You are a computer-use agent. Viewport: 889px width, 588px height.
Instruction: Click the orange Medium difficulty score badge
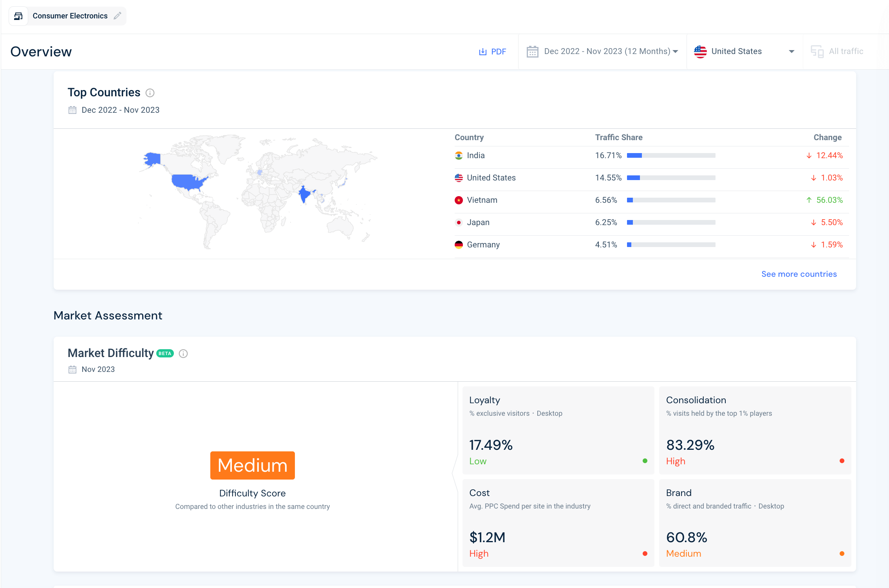tap(253, 465)
